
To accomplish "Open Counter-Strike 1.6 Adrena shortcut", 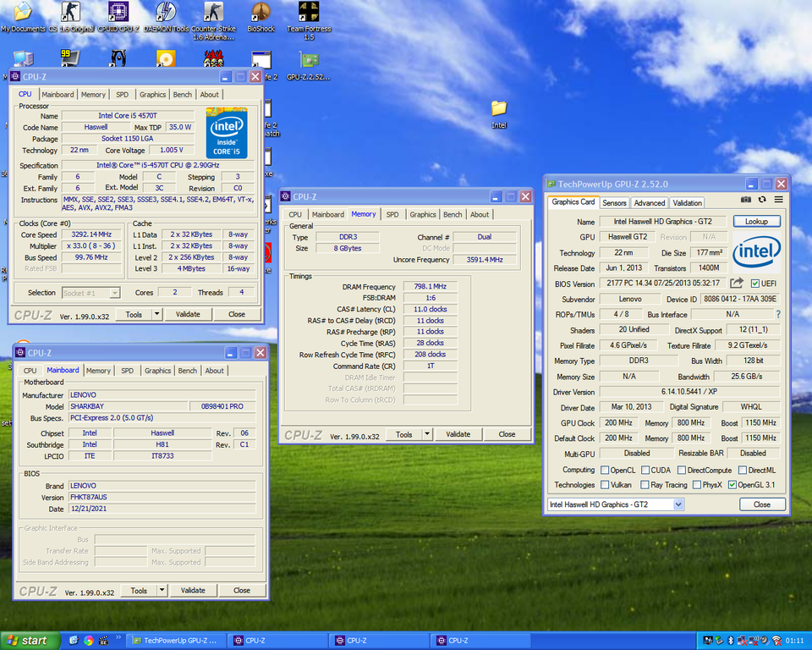I will pyautogui.click(x=213, y=20).
